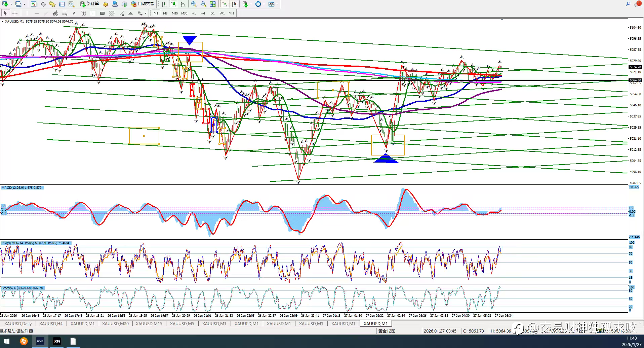
Task: Open the periodicity clock dropdown
Action: (264, 4)
